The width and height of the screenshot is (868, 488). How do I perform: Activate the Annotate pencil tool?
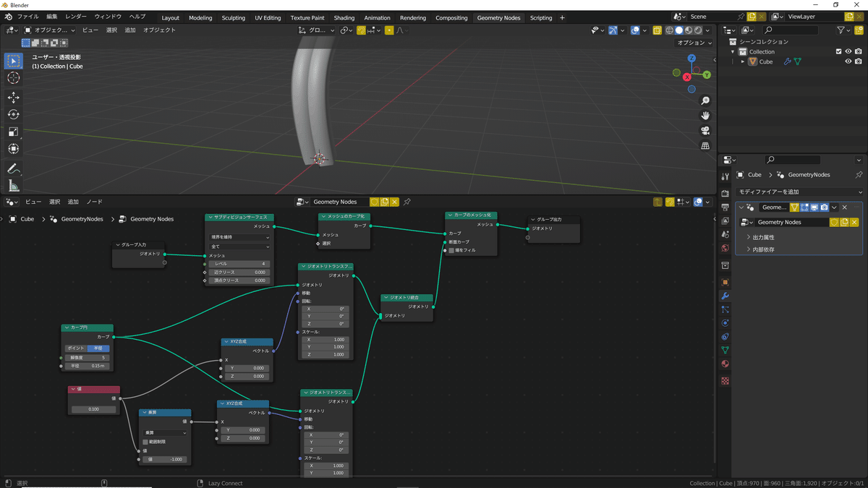tap(13, 168)
